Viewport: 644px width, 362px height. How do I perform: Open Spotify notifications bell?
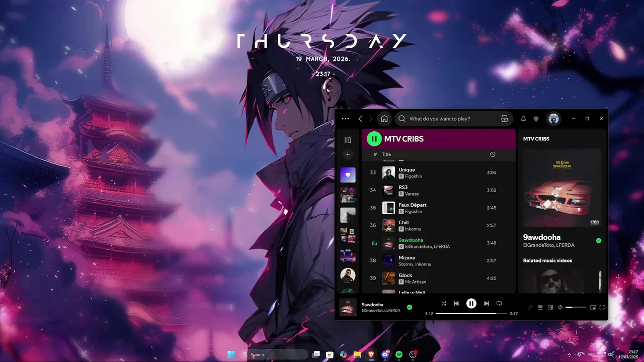point(523,119)
